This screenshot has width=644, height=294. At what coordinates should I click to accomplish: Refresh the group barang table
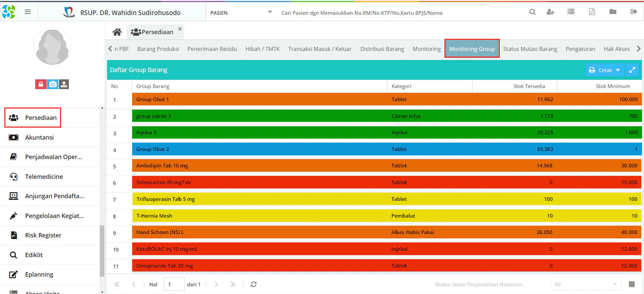[254, 284]
